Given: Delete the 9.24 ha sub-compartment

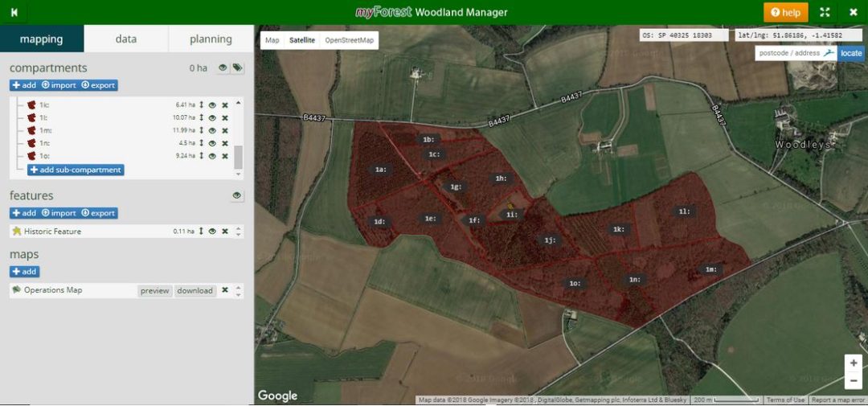Looking at the screenshot, I should pos(225,156).
